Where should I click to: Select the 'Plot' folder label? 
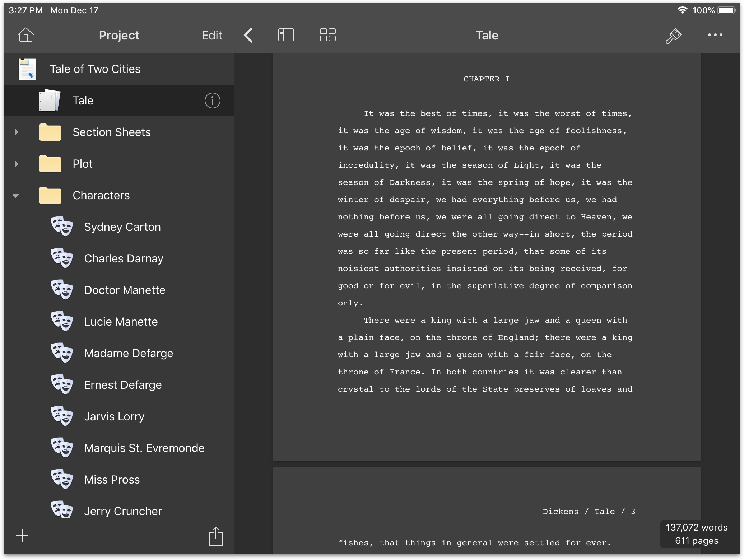point(83,164)
